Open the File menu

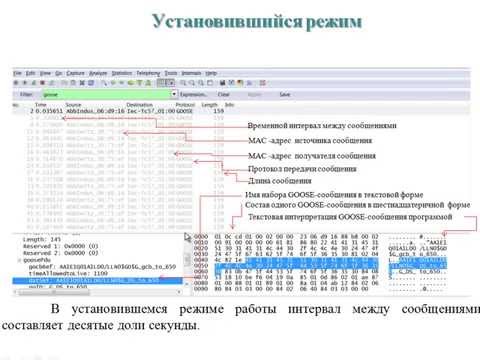click(17, 73)
